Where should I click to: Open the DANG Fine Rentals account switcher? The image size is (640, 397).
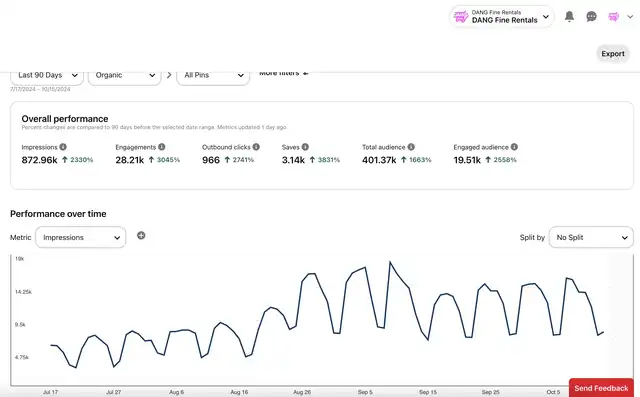click(502, 17)
